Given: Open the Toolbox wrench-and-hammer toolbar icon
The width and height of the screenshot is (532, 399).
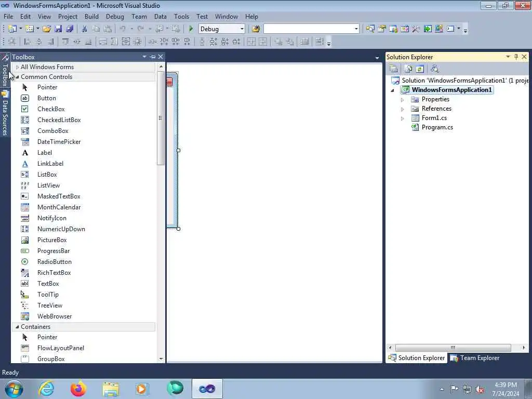Looking at the screenshot, I should (416, 29).
